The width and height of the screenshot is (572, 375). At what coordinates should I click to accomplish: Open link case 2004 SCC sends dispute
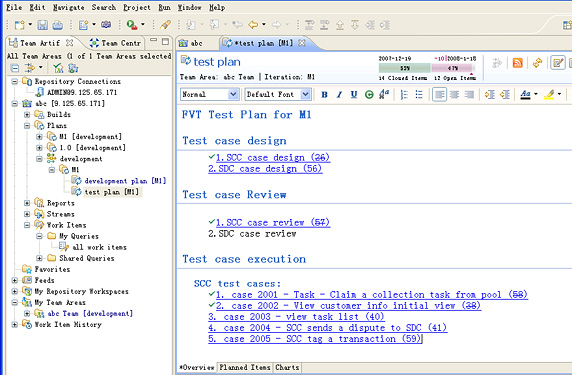pos(328,328)
